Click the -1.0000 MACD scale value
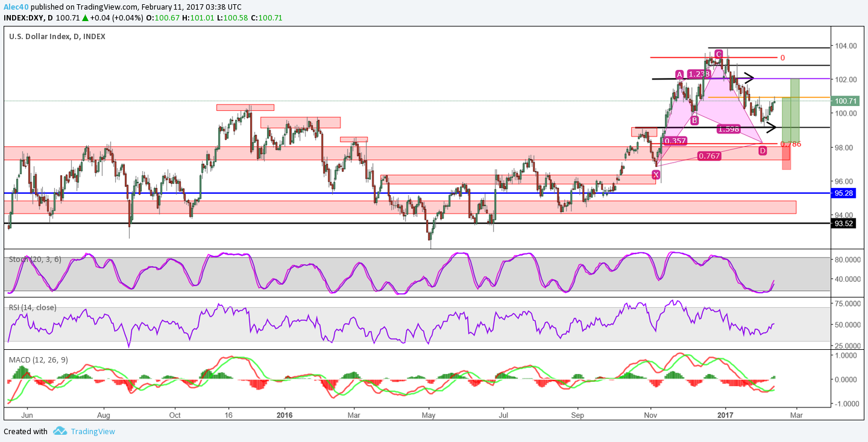Screen dimensions: 868x442 click(x=848, y=404)
